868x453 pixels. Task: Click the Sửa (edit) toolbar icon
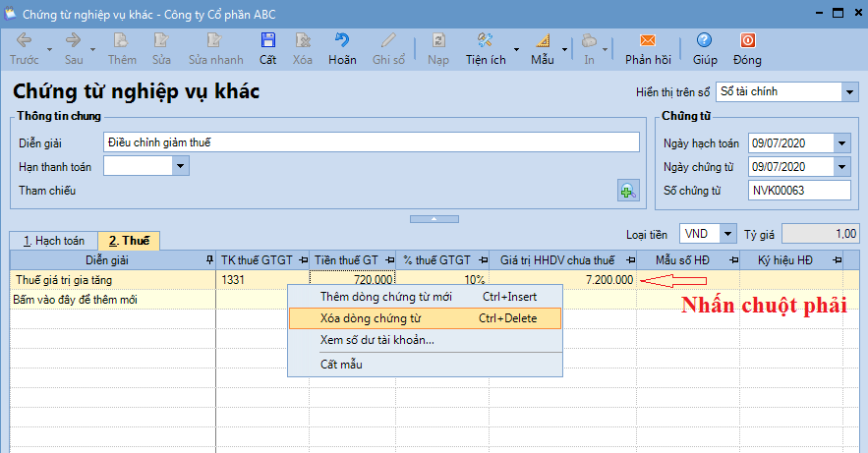click(x=161, y=40)
